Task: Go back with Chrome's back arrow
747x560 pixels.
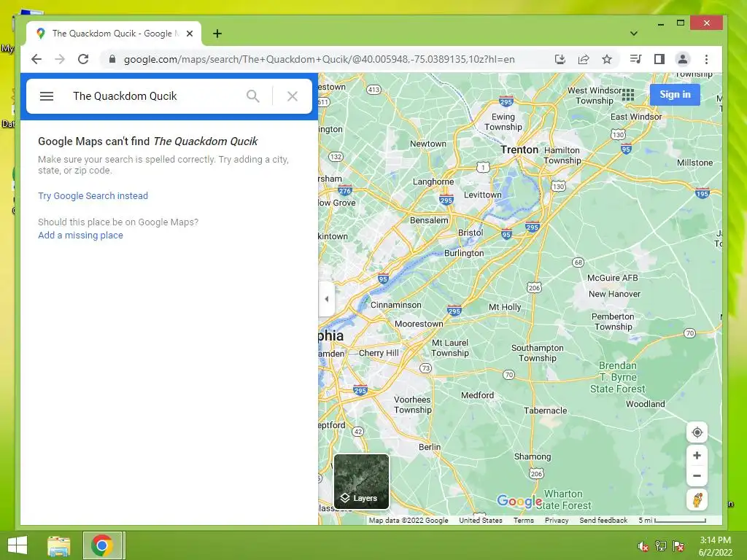Action: click(x=36, y=59)
